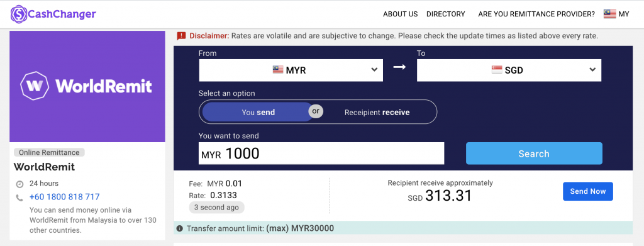644x246 pixels.
Task: Open the MYR From currency dropdown
Action: pos(291,70)
